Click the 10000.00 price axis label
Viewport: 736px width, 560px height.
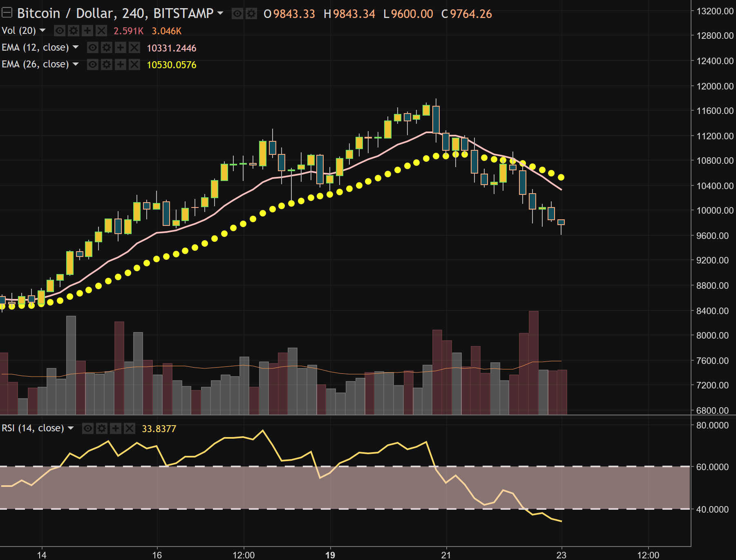(x=715, y=210)
